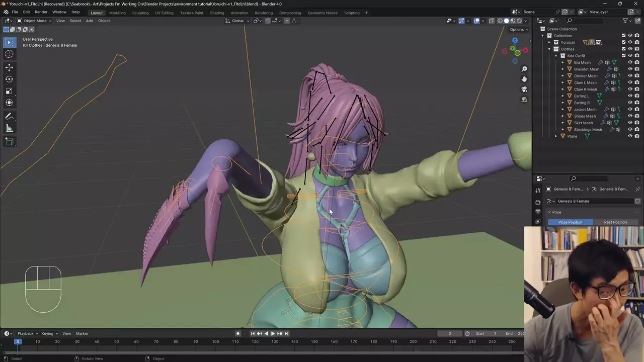The width and height of the screenshot is (644, 362).
Task: Uncheck the Clothes collection checkbox
Action: (623, 49)
